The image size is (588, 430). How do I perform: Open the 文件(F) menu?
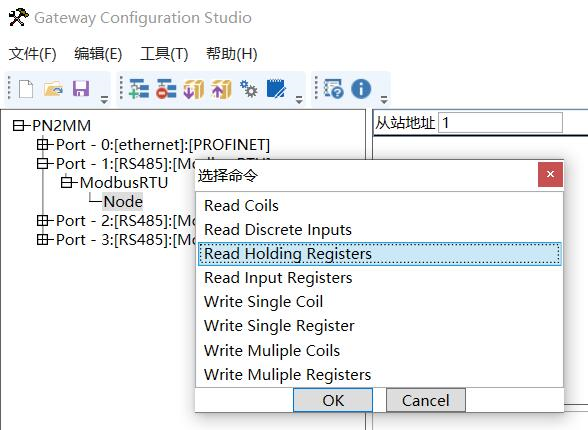(x=33, y=54)
